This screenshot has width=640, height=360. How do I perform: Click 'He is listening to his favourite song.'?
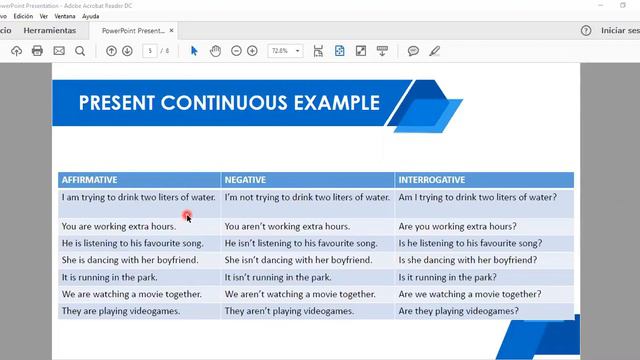(133, 244)
